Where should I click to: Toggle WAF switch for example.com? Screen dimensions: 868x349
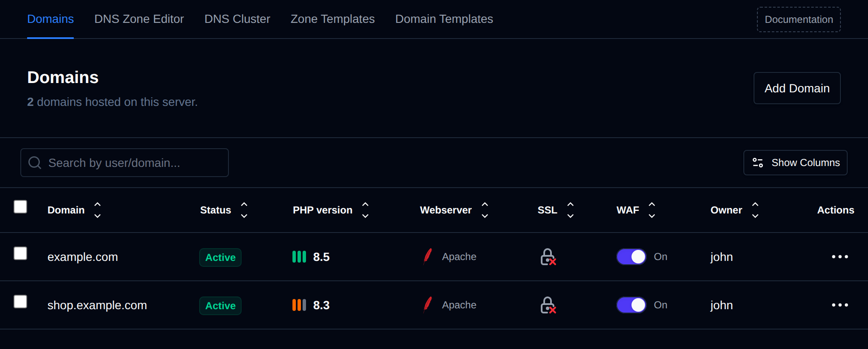click(632, 257)
